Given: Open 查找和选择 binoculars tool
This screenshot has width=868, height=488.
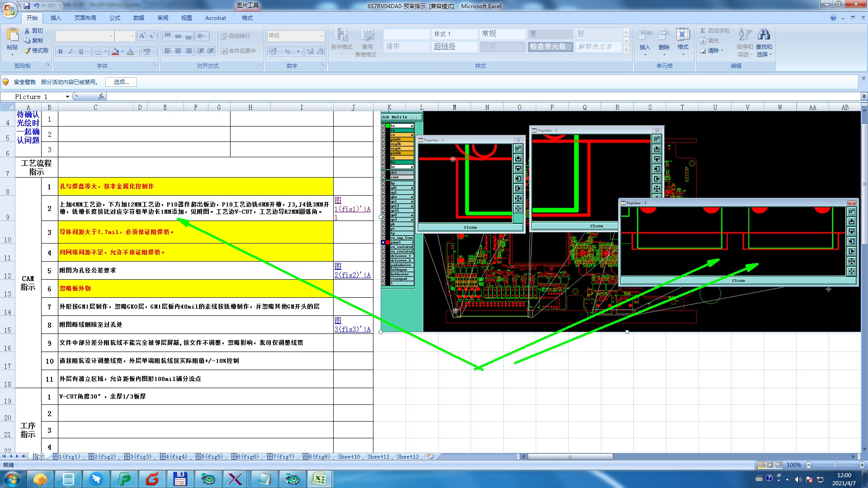Looking at the screenshot, I should [x=764, y=42].
